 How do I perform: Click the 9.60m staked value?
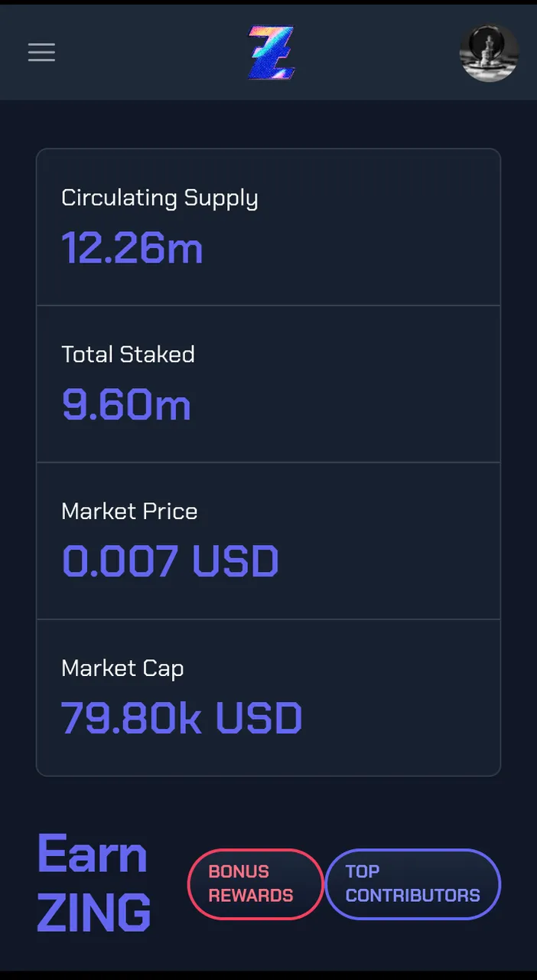[126, 405]
